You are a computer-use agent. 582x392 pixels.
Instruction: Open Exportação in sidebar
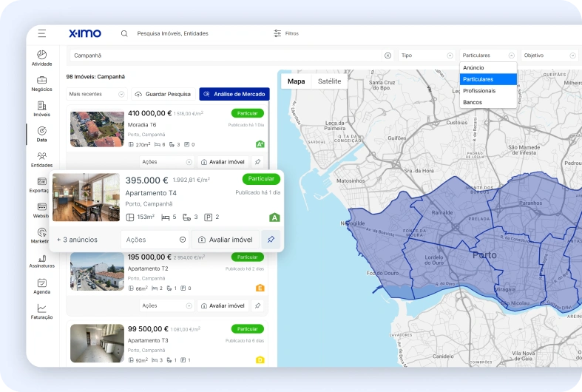(x=39, y=185)
